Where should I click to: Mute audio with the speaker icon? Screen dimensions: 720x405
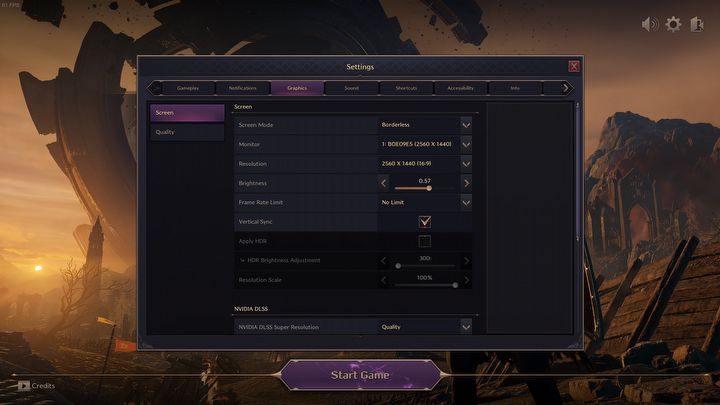click(x=650, y=24)
